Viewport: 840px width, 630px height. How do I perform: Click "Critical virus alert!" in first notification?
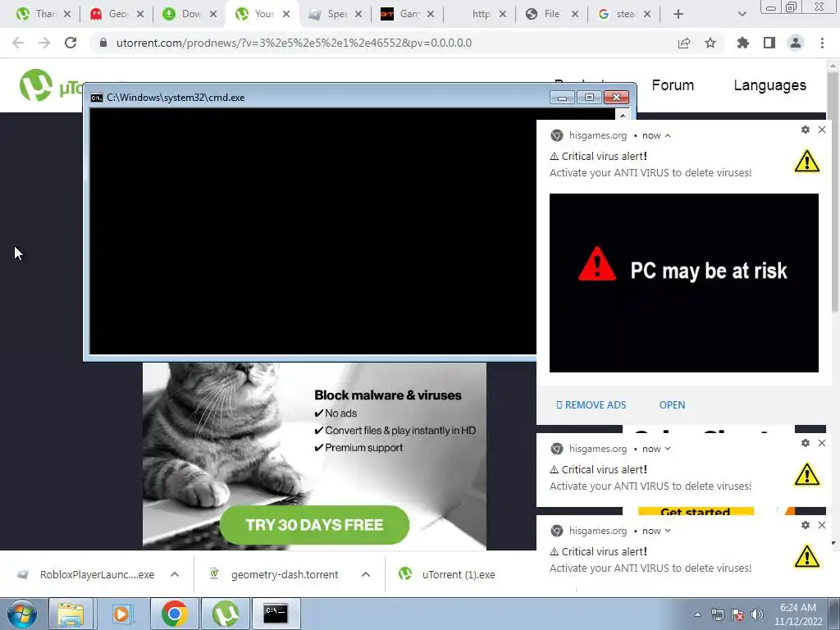coord(604,157)
